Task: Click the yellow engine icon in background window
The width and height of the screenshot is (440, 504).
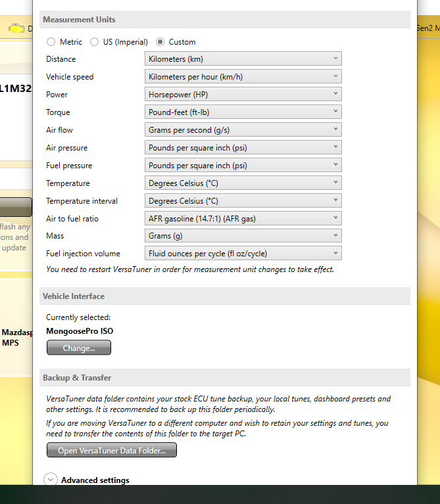Action: 16,28
